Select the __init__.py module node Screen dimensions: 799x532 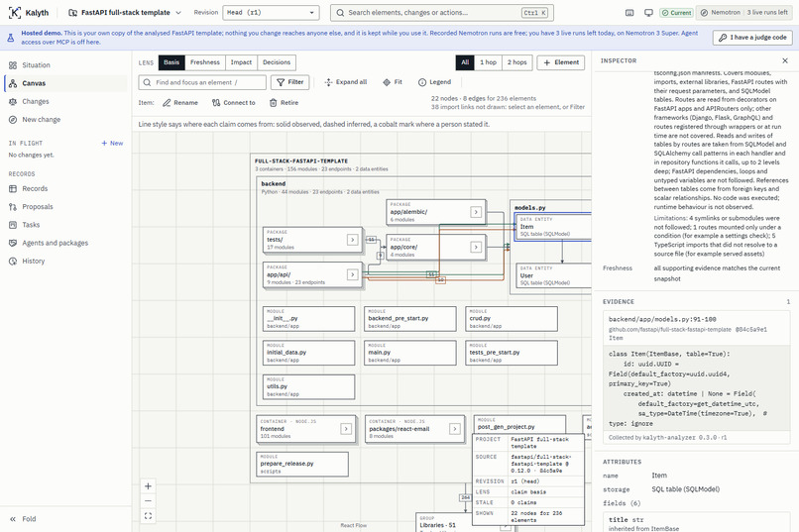coord(309,319)
